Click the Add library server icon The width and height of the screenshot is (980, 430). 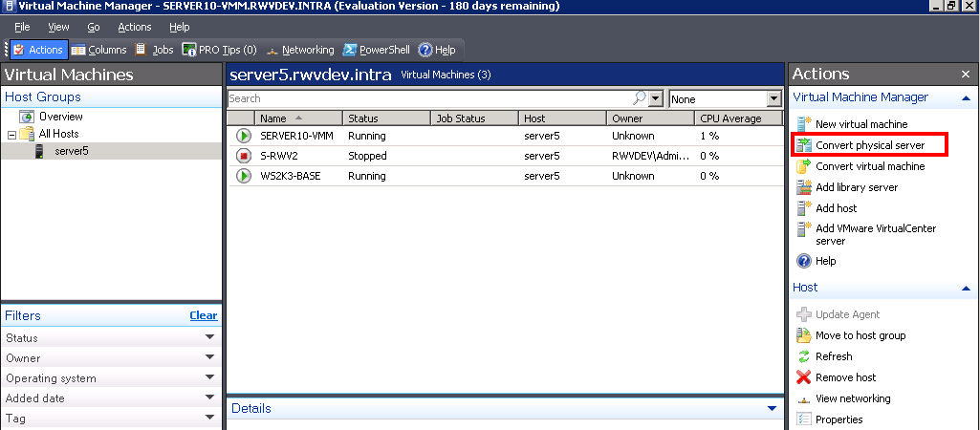[804, 187]
